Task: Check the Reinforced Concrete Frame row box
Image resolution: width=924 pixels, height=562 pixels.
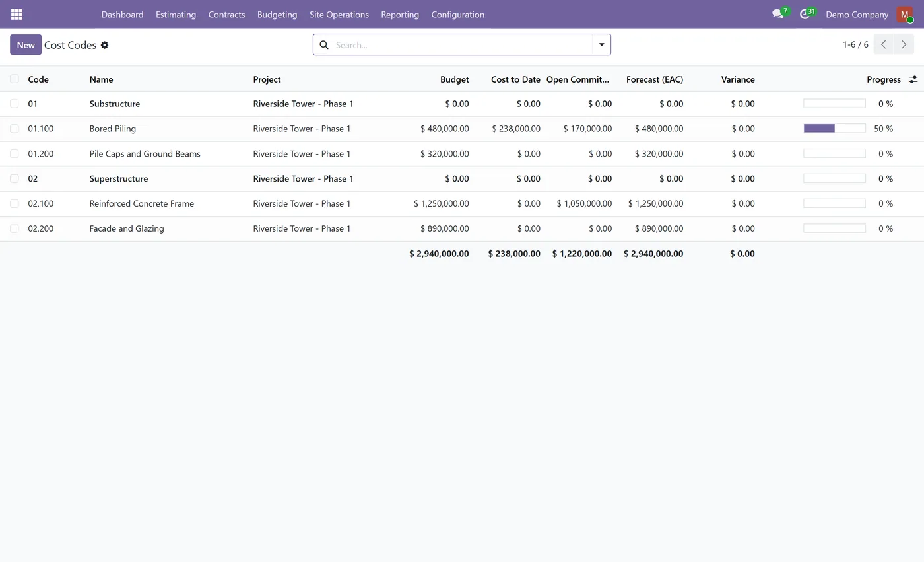Action: (15, 203)
